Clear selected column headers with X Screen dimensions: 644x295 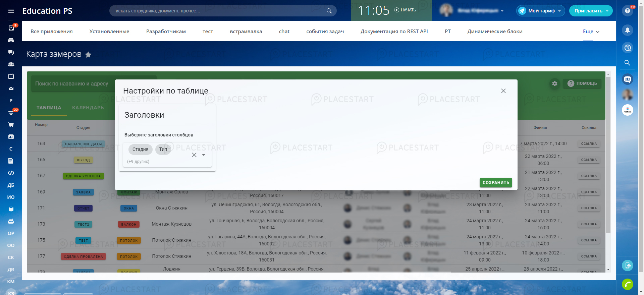click(x=194, y=155)
